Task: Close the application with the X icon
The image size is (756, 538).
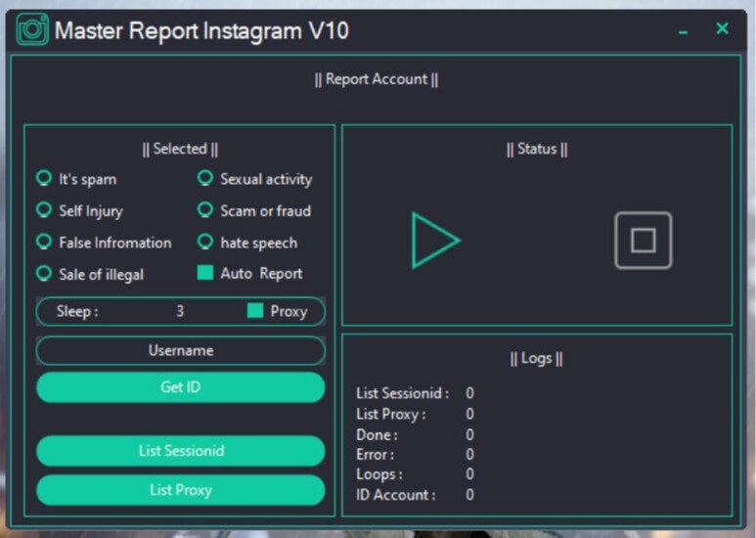Action: click(x=722, y=29)
